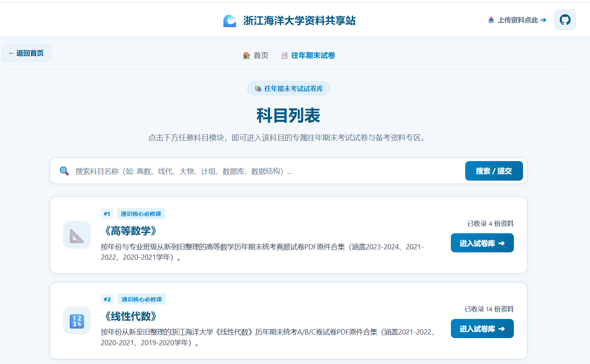Click the 通识核心必修课 tag on card #2
The image size is (590, 364).
point(142,299)
